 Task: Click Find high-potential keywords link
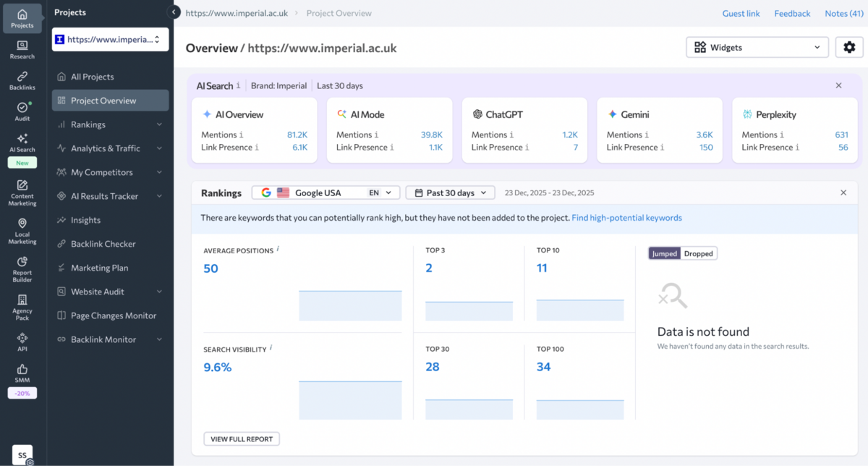626,218
